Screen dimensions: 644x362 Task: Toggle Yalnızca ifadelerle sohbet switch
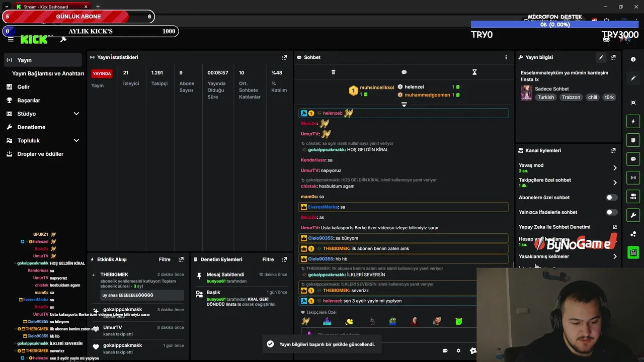611,212
